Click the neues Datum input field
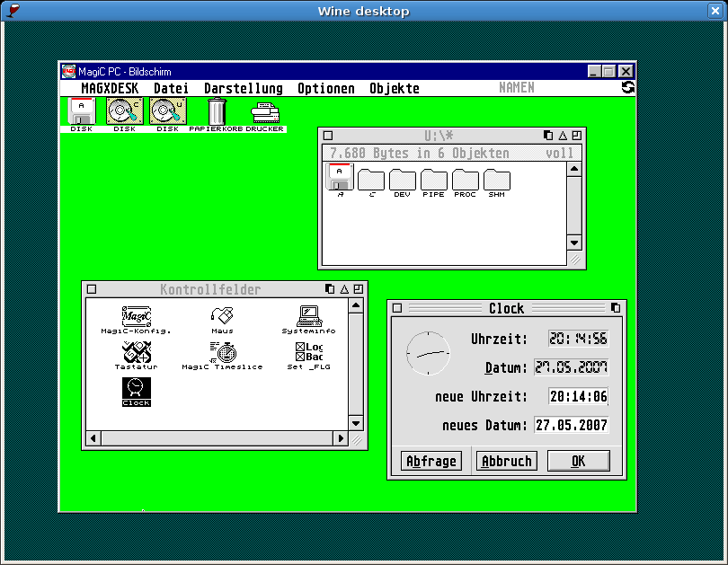728x565 pixels. tap(572, 426)
